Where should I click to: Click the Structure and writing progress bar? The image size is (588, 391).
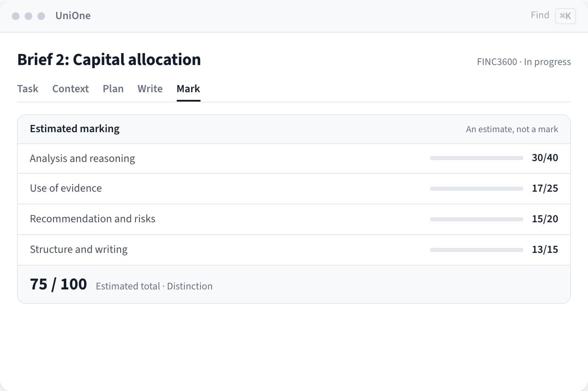pyautogui.click(x=477, y=250)
